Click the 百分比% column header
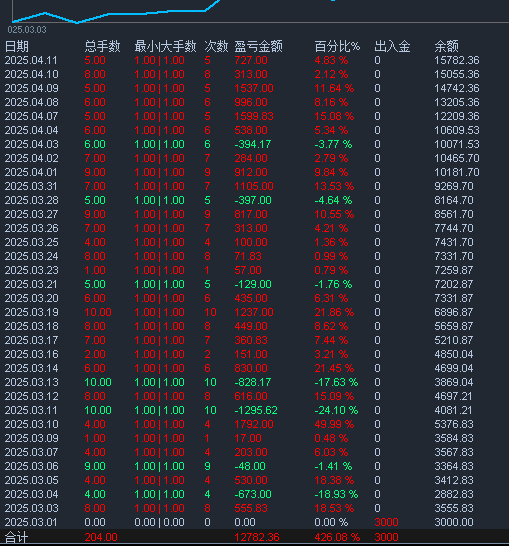The height and width of the screenshot is (546, 509). 337,46
